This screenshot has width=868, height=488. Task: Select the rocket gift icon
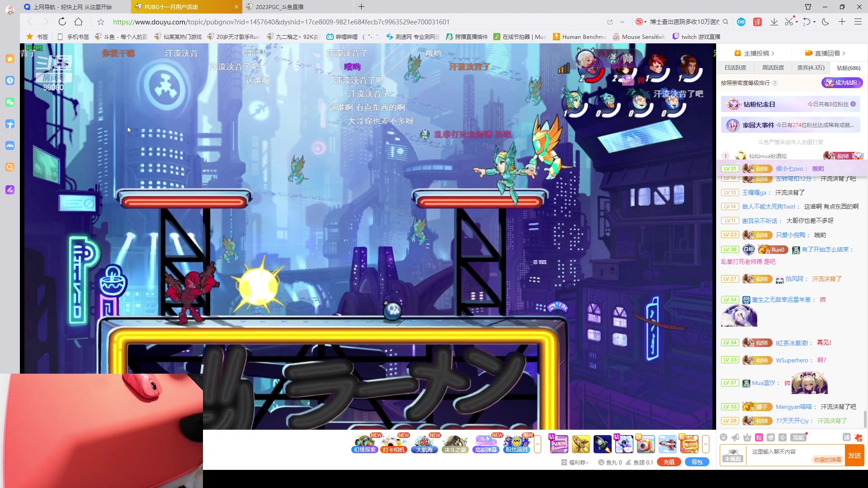pyautogui.click(x=602, y=444)
